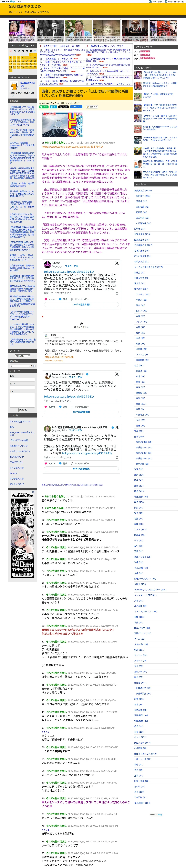This screenshot has width=186, height=868.
Task: Click the livedoor Blog logo in right sidebar bottom
Action: [x=156, y=815]
